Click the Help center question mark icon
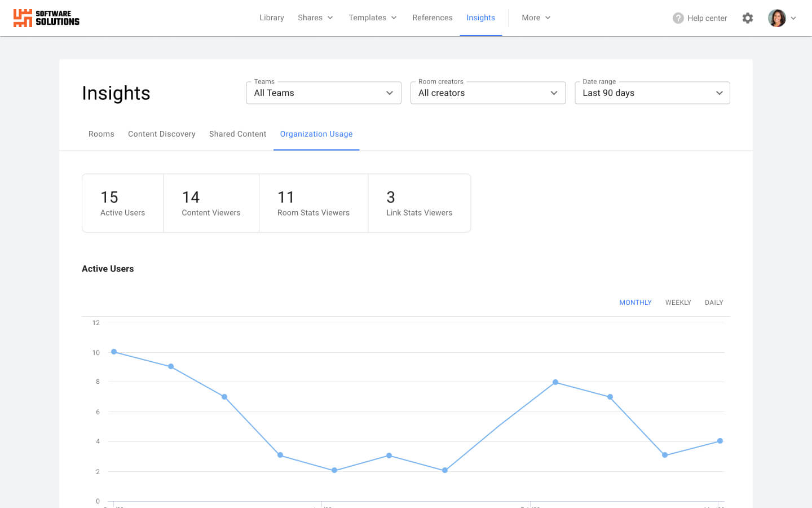 (677, 17)
